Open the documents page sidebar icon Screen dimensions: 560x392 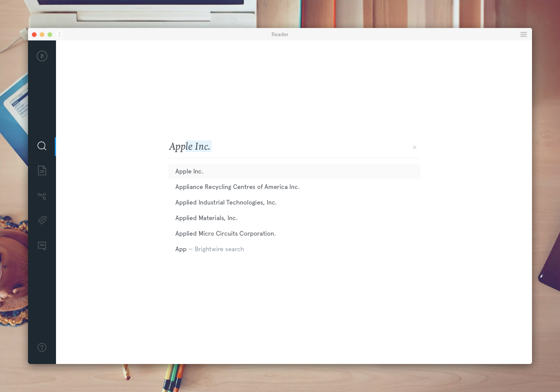pyautogui.click(x=42, y=170)
